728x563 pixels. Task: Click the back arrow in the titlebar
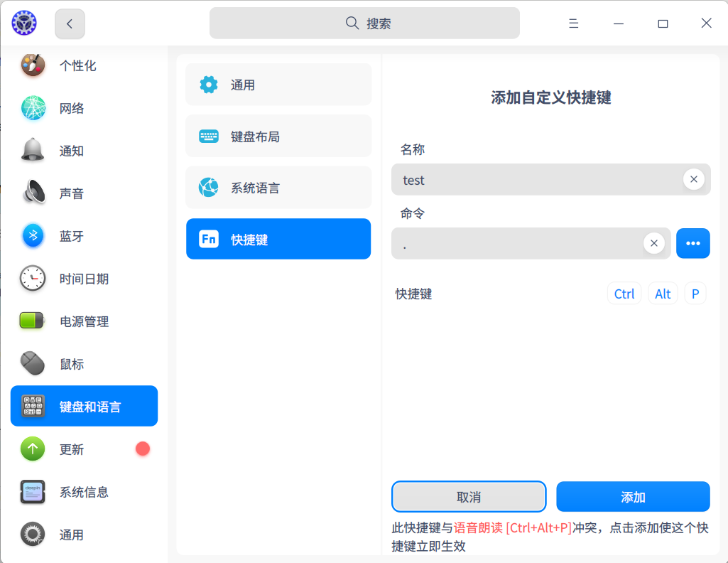click(69, 23)
